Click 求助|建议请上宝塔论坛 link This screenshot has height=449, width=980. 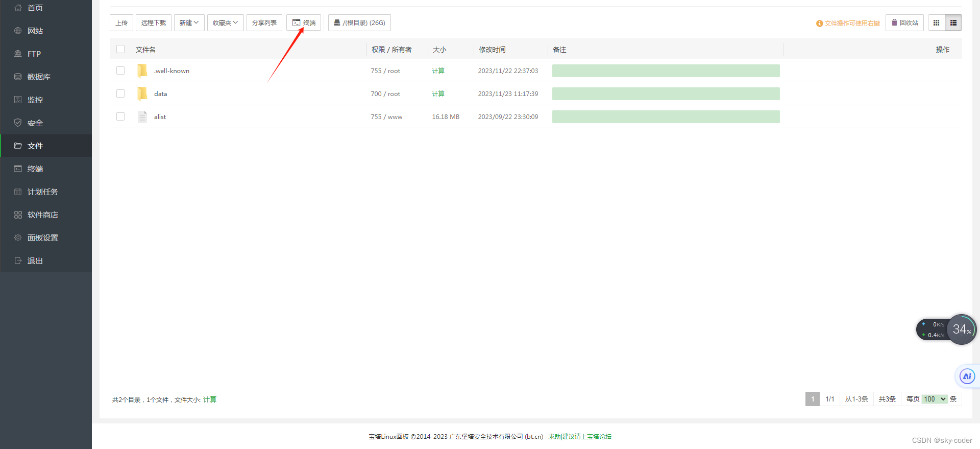pos(580,436)
